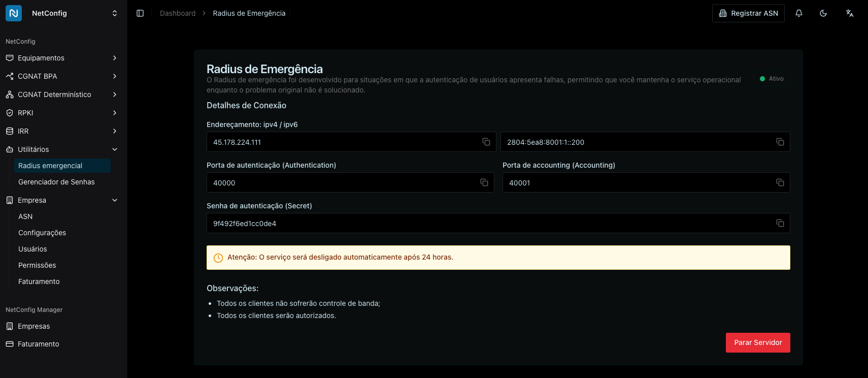Expand the RPKI section
Screen dimensions: 868x378
pyautogui.click(x=62, y=112)
